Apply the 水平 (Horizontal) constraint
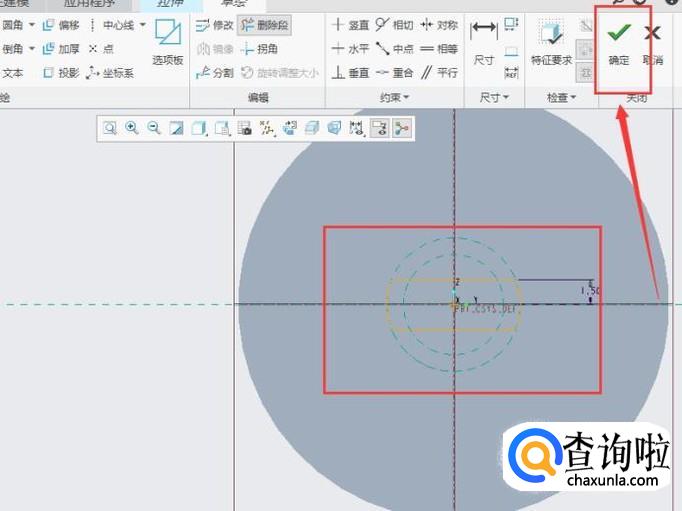The image size is (682, 511). pyautogui.click(x=350, y=49)
